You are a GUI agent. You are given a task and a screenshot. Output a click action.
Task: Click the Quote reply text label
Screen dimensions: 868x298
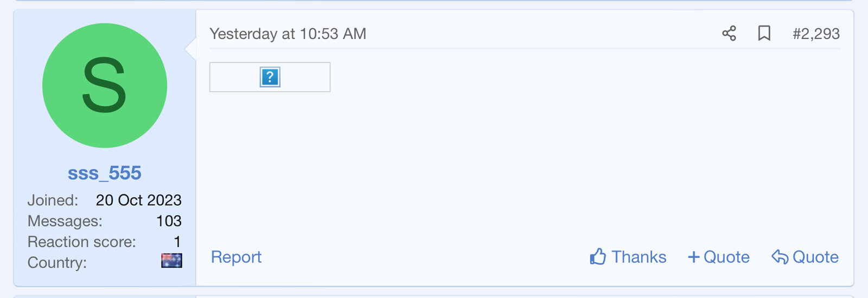point(815,257)
